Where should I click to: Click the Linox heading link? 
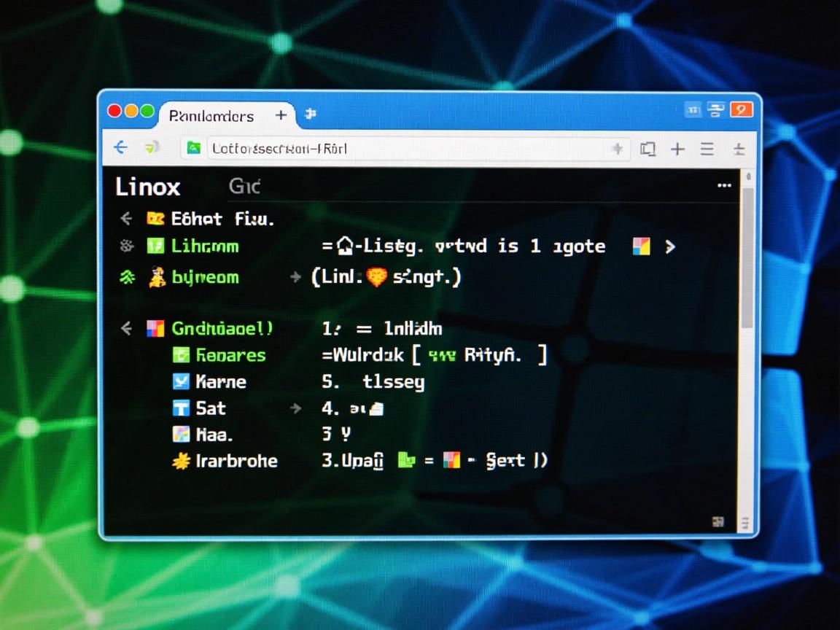147,187
